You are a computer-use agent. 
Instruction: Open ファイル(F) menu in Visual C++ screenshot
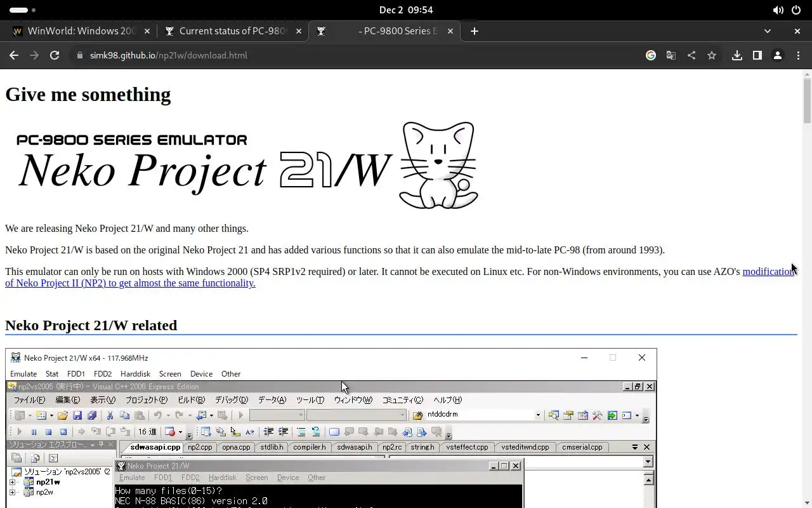pyautogui.click(x=29, y=400)
